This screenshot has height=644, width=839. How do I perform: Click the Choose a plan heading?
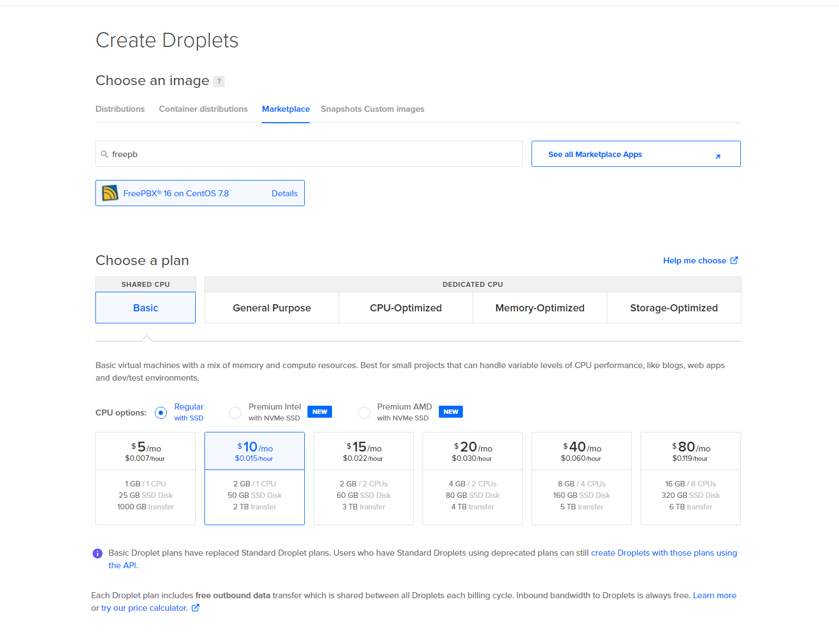coord(142,260)
